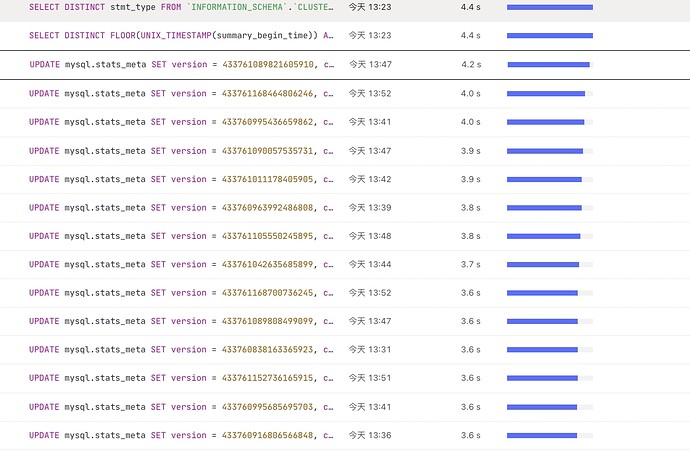
Task: Select the 4.2 s latency value
Action: point(471,65)
